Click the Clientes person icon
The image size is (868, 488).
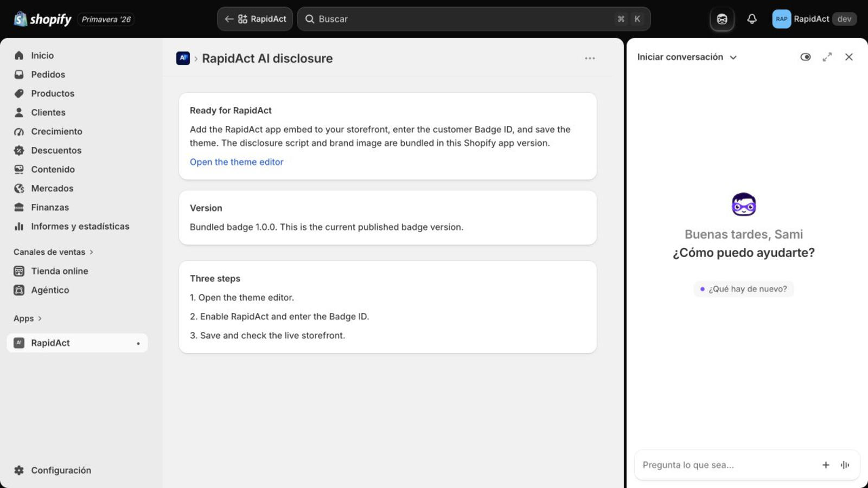tap(19, 112)
